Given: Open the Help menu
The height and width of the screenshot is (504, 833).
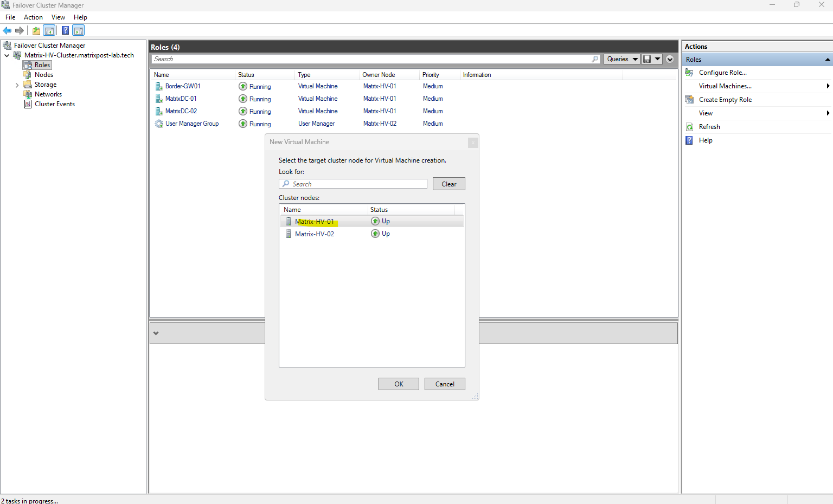Looking at the screenshot, I should 80,17.
